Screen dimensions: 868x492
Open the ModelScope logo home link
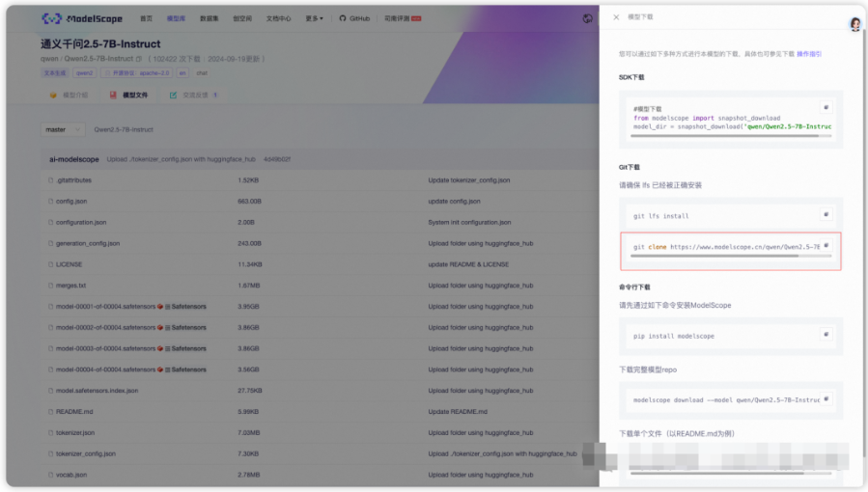tap(82, 18)
